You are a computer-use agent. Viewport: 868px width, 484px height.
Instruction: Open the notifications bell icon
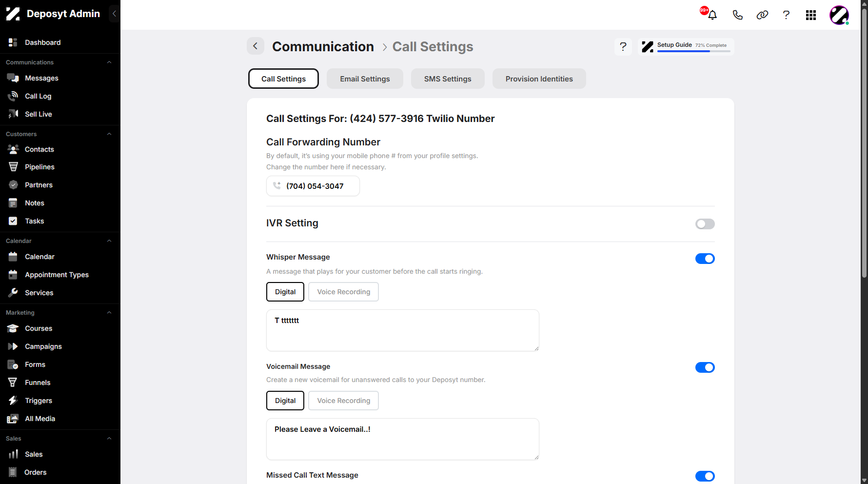tap(712, 15)
